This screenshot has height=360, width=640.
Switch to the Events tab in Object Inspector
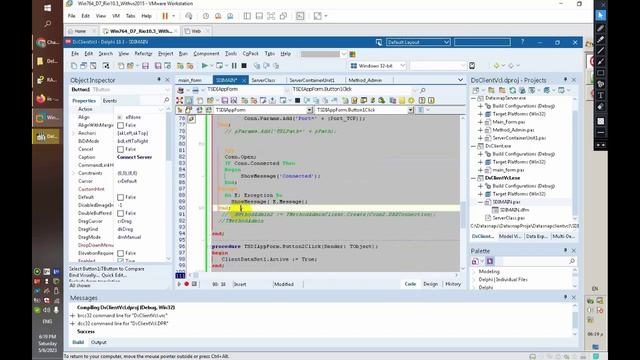(x=109, y=100)
